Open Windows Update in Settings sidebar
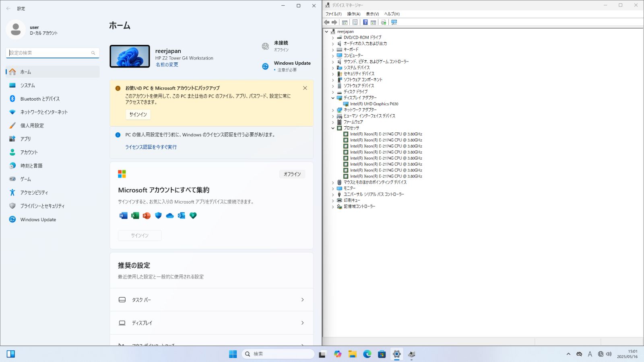 (53, 220)
